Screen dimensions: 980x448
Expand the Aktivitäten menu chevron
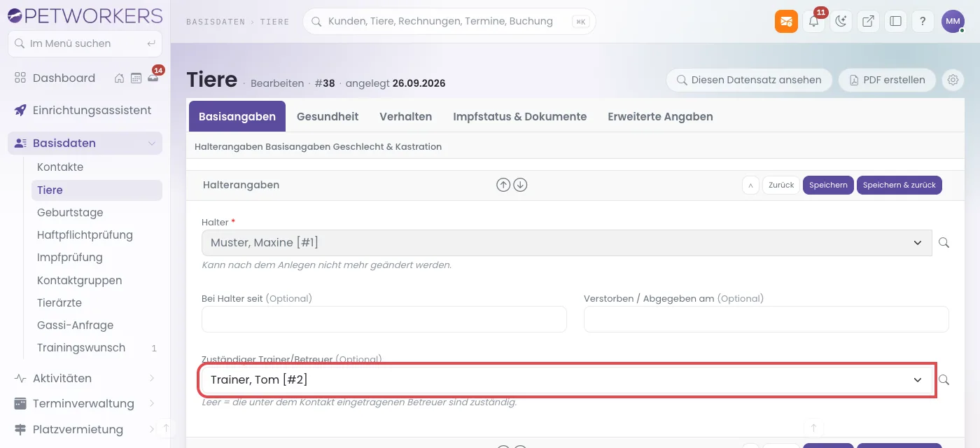pos(152,379)
